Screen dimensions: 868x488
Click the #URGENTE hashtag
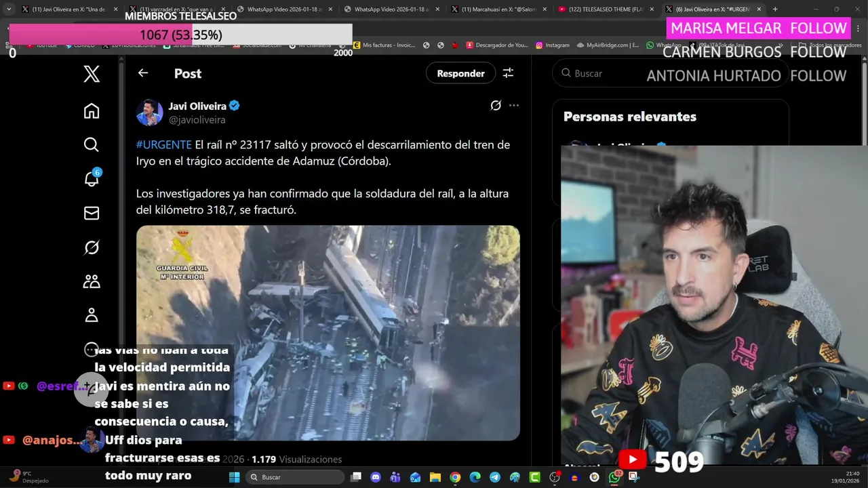pyautogui.click(x=164, y=144)
